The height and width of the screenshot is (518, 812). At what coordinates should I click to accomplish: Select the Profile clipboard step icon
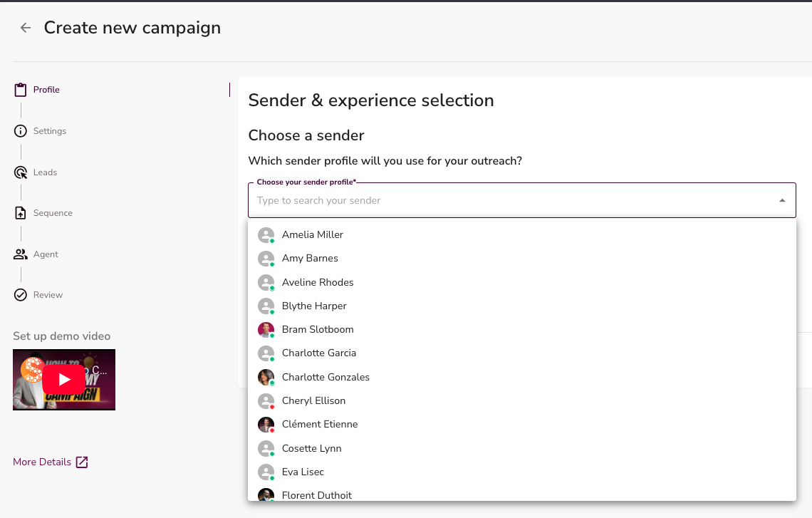[21, 90]
